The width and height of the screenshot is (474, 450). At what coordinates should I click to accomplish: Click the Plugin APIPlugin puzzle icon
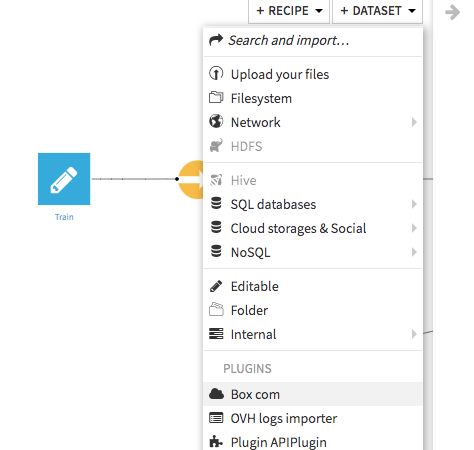tap(216, 442)
